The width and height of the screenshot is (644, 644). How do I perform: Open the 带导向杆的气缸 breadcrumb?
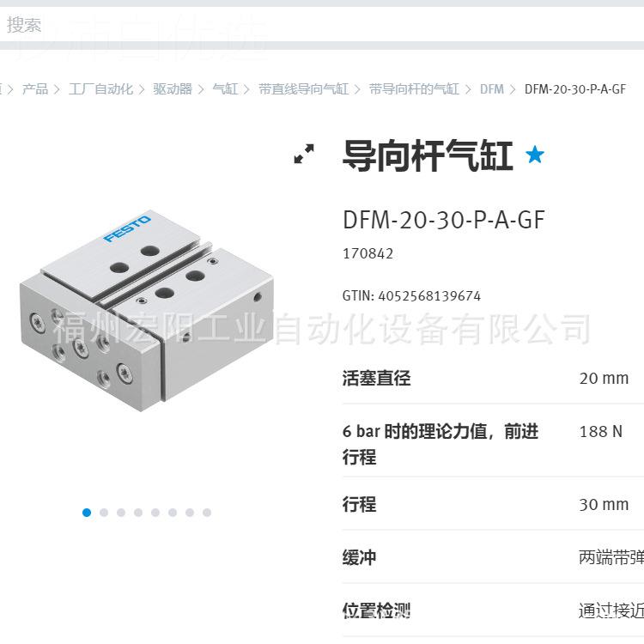tap(414, 88)
